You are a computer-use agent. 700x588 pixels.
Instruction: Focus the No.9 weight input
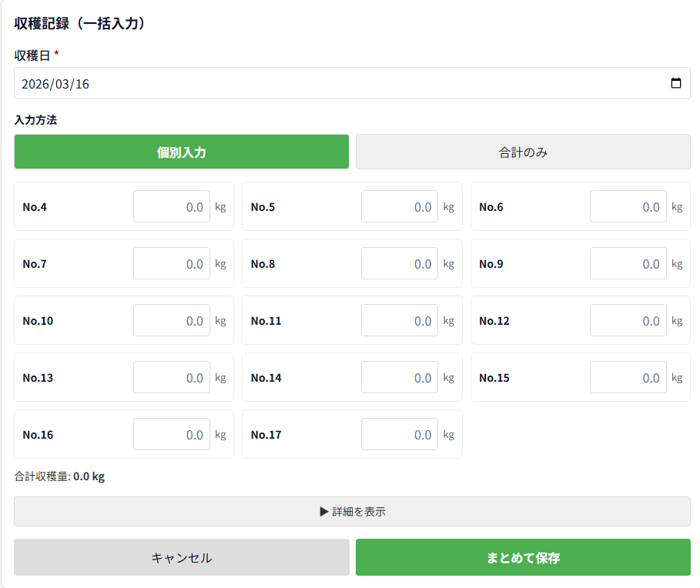[x=628, y=264]
